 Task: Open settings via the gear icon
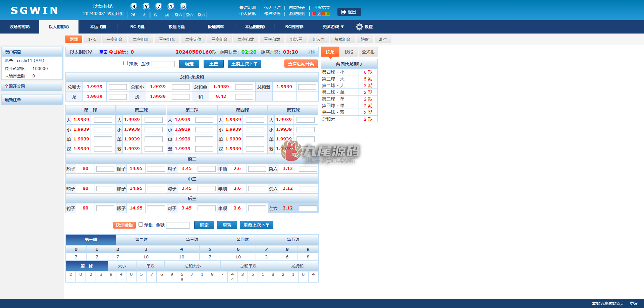click(x=359, y=27)
